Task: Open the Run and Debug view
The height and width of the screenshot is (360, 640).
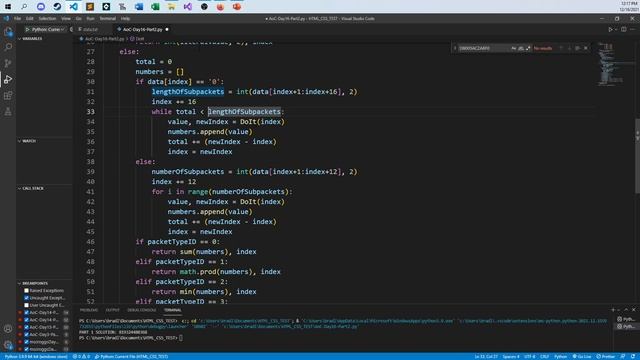Action: (8, 79)
